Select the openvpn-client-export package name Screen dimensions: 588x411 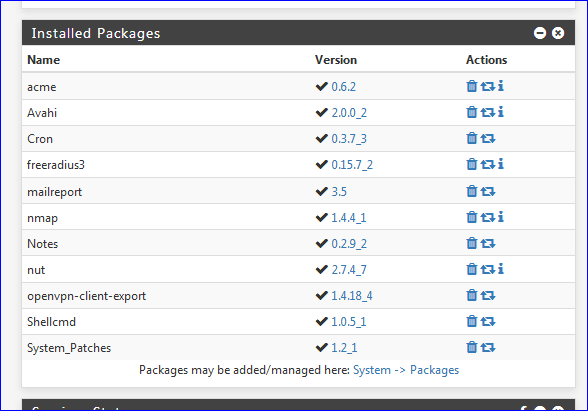pos(86,296)
